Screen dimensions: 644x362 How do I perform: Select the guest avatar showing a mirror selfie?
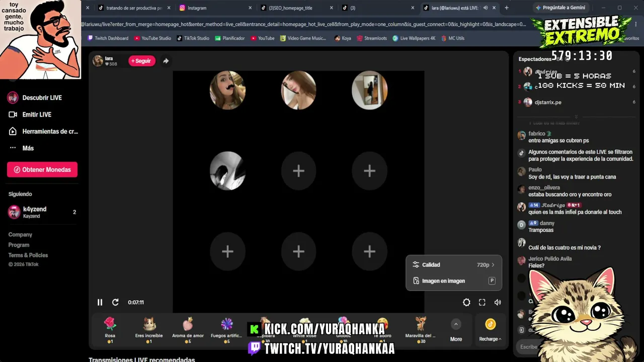369,90
